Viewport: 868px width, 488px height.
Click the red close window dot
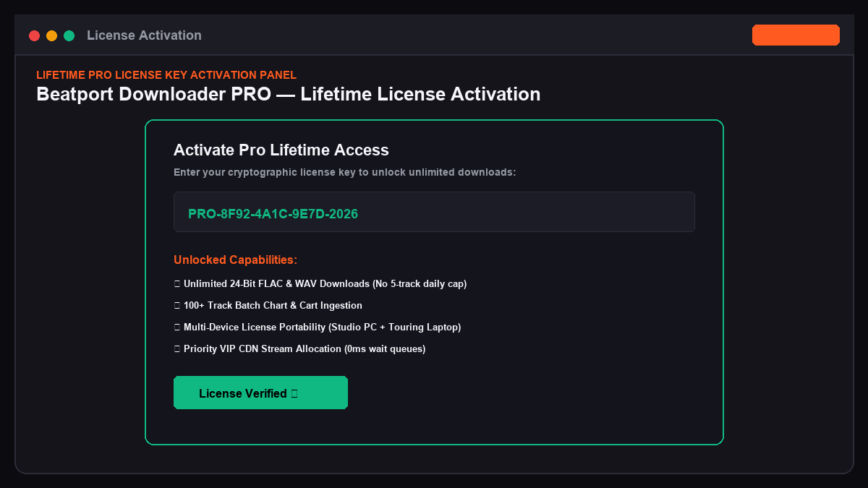tap(34, 35)
